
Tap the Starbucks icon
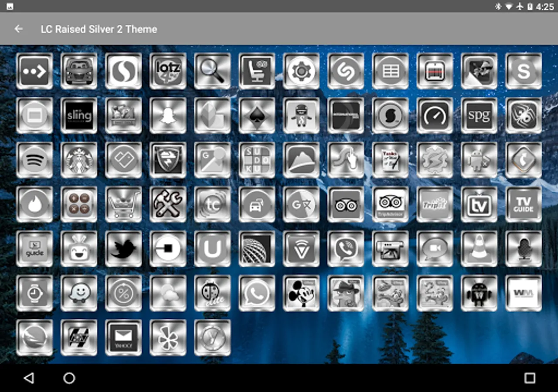point(79,160)
